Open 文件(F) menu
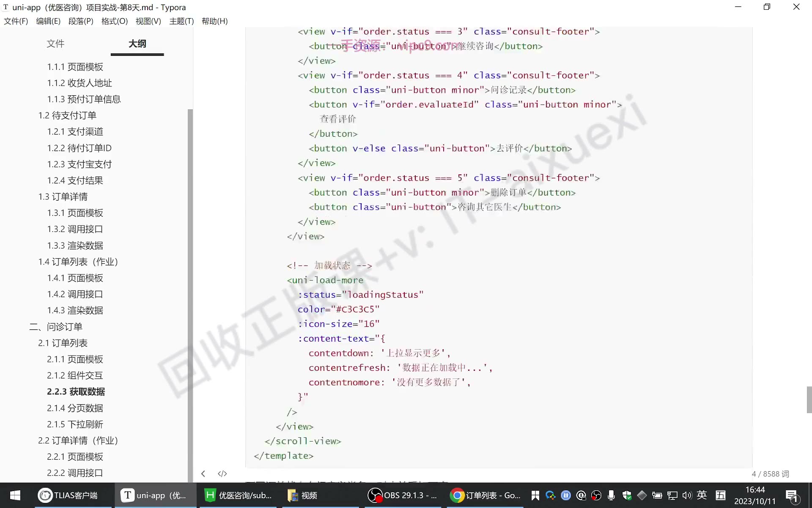 pos(16,21)
